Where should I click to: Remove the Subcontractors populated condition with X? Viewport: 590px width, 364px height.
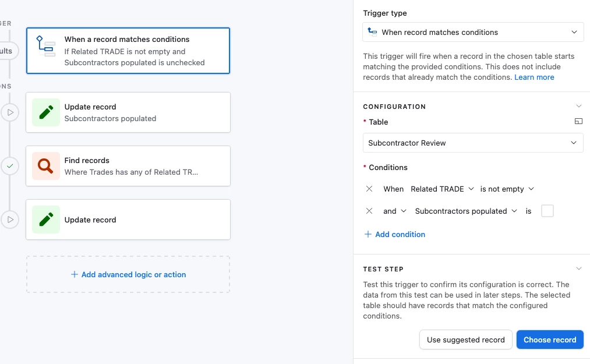point(369,211)
